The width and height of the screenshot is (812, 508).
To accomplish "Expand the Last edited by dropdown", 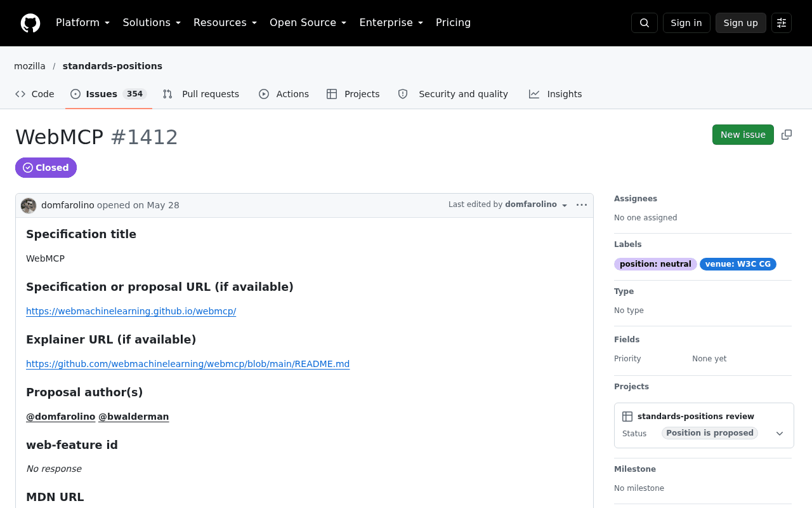I will click(x=508, y=204).
